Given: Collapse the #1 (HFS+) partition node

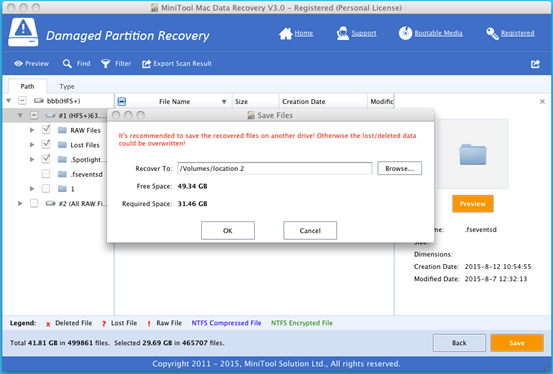Looking at the screenshot, I should pos(20,115).
